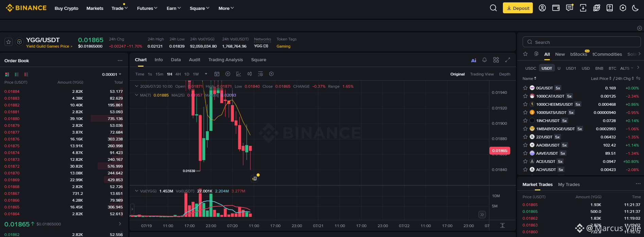Viewport: 644px width, 237px height.
Task: Open Market Trades more options ellipsis
Action: 638,184
